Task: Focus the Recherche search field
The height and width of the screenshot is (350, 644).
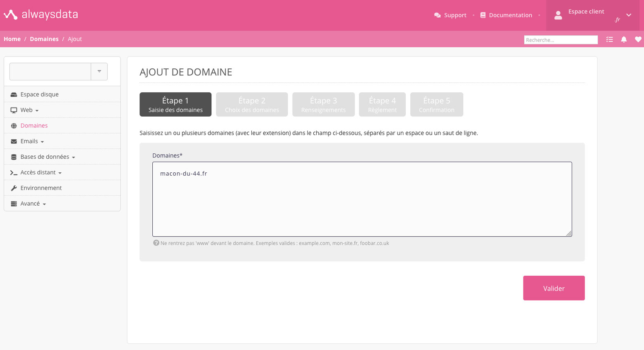Action: point(561,40)
